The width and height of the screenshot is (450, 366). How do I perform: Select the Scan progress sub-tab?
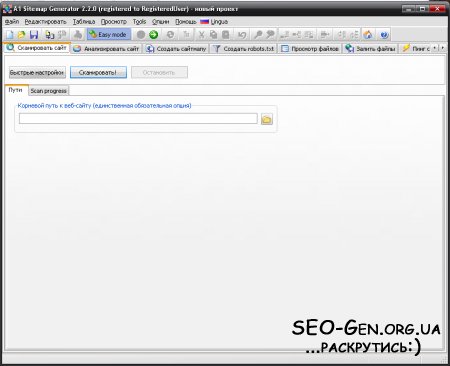49,91
